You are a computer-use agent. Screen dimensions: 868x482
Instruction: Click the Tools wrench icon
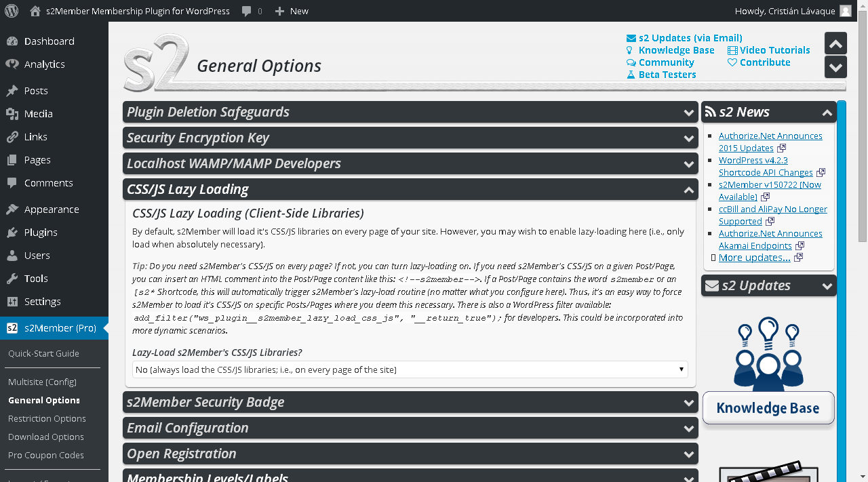[x=12, y=279]
